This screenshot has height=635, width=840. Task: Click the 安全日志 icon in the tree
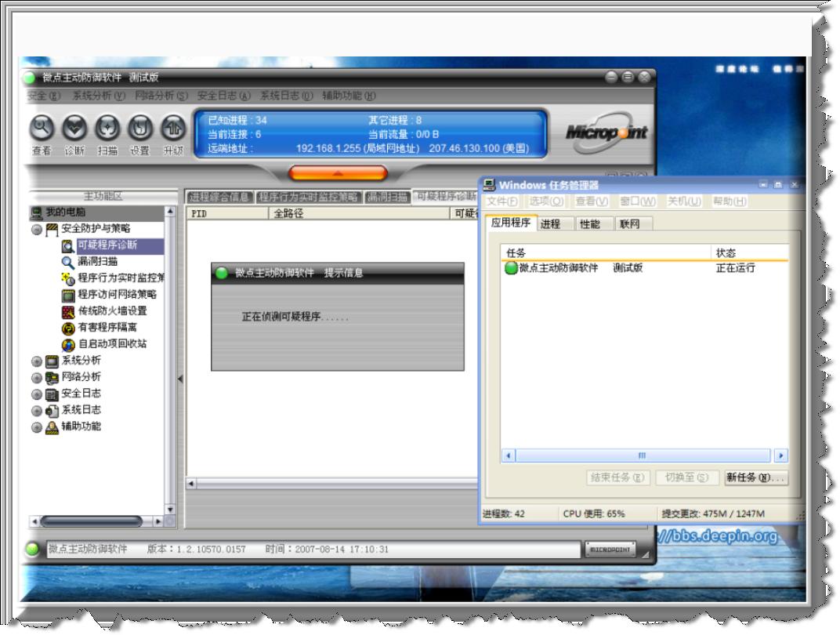[x=52, y=394]
